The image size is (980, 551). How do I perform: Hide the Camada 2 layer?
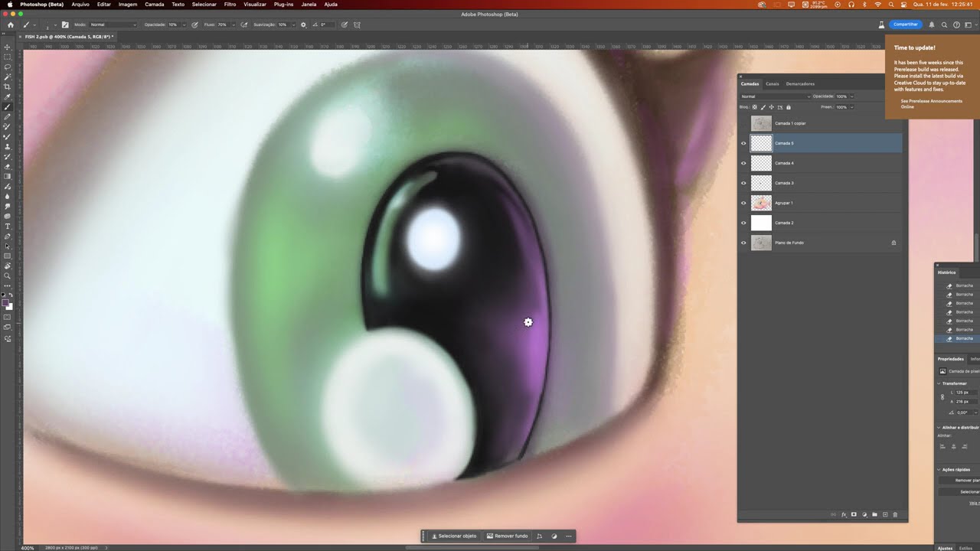coord(743,223)
